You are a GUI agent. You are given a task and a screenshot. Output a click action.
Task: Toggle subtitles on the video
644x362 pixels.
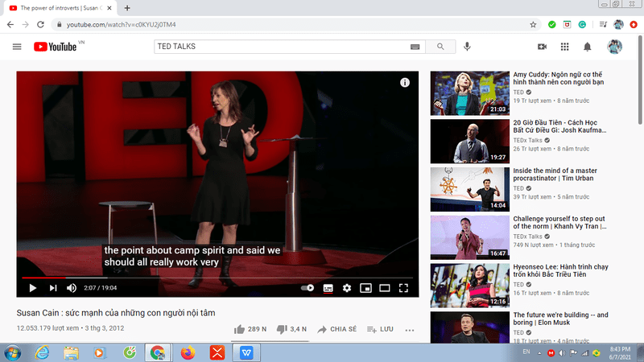tap(328, 288)
